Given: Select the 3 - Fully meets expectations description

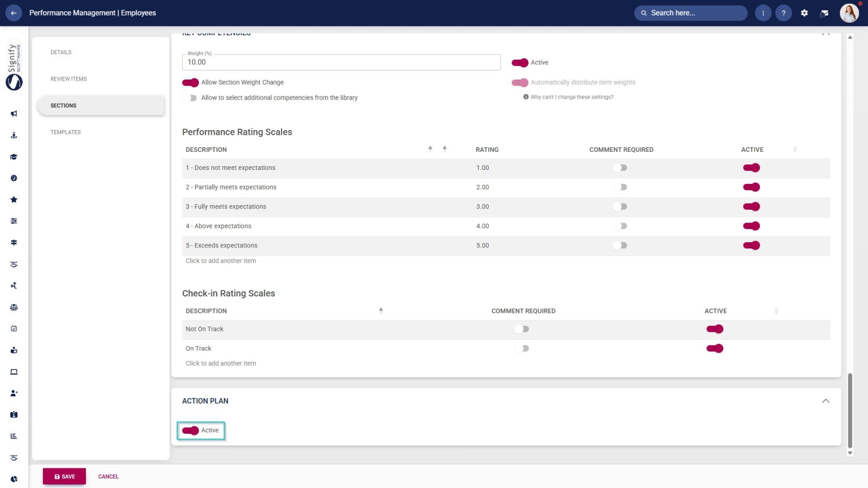Looking at the screenshot, I should click(x=226, y=207).
